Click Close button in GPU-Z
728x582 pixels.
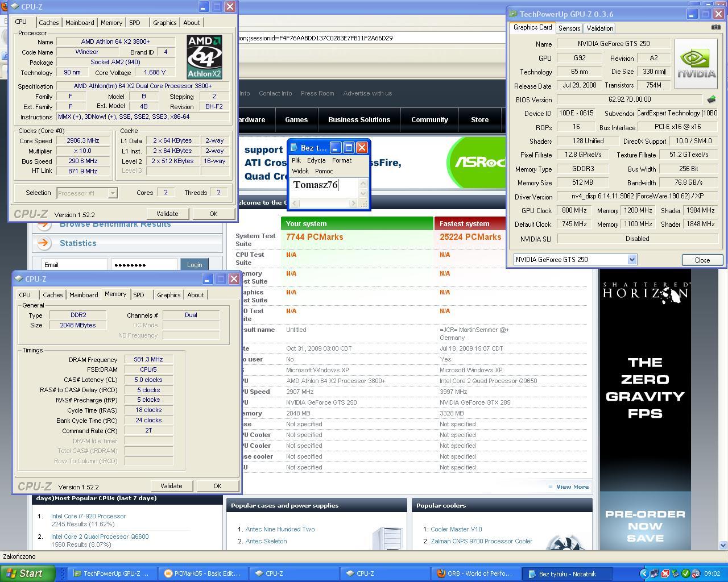point(702,260)
